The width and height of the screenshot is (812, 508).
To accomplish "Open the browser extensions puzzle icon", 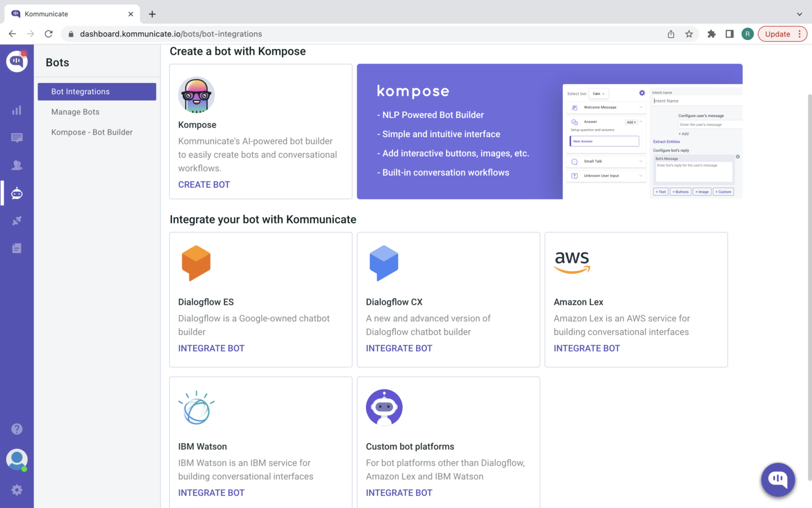I will pyautogui.click(x=712, y=33).
